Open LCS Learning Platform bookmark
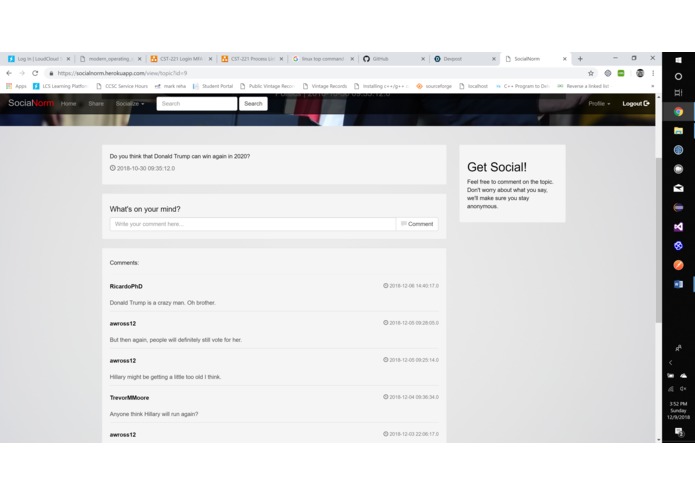695x494 pixels. pyautogui.click(x=60, y=86)
